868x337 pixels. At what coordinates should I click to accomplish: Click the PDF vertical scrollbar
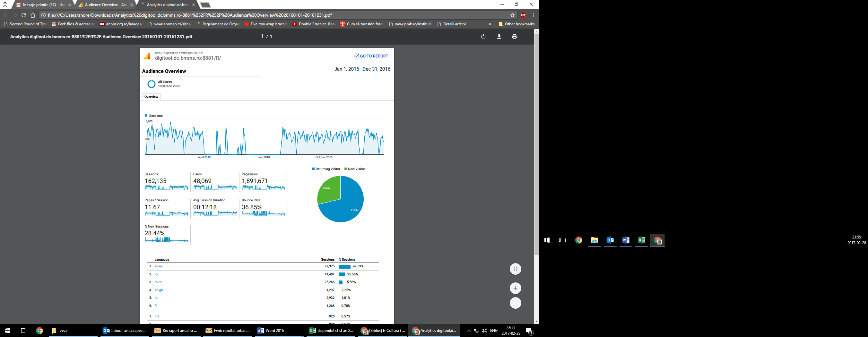[536, 144]
